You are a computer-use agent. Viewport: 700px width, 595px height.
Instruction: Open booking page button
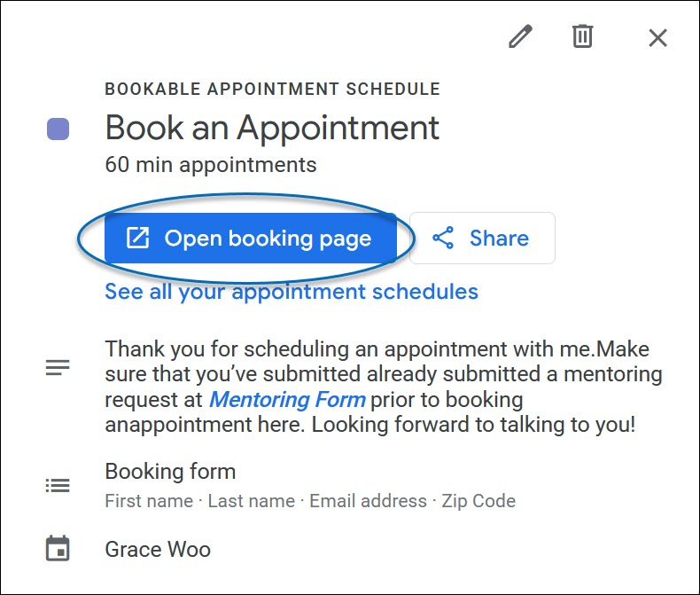pyautogui.click(x=250, y=239)
